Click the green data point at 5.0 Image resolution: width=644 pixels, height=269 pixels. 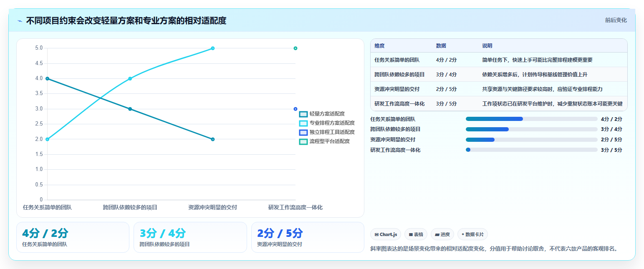[295, 48]
